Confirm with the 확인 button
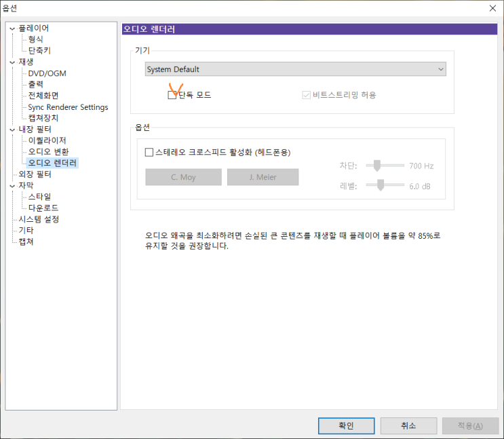The height and width of the screenshot is (439, 504). (346, 426)
